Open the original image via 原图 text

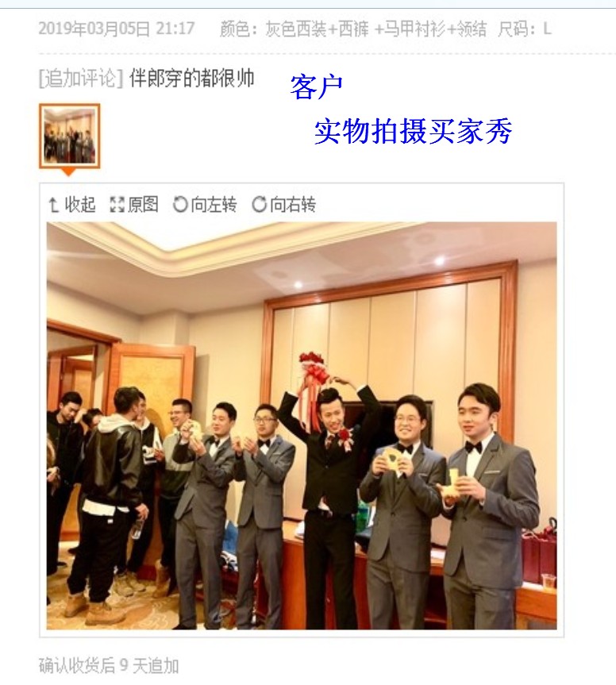pyautogui.click(x=143, y=204)
